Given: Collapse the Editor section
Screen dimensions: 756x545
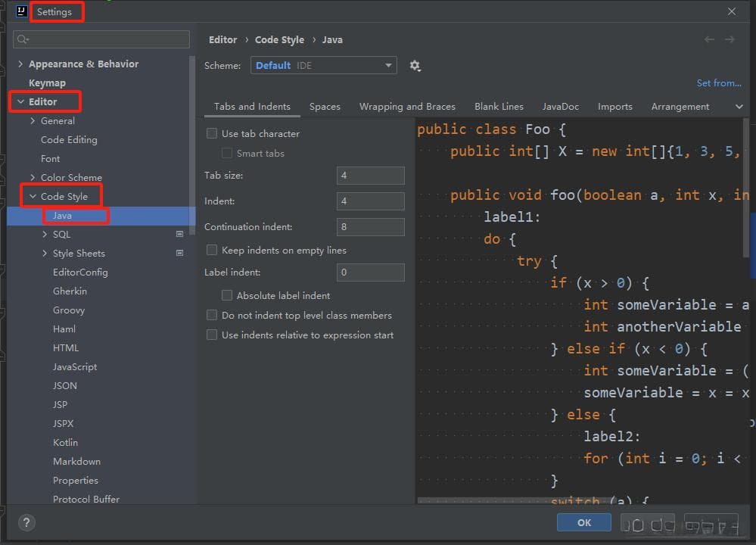Looking at the screenshot, I should [x=20, y=101].
